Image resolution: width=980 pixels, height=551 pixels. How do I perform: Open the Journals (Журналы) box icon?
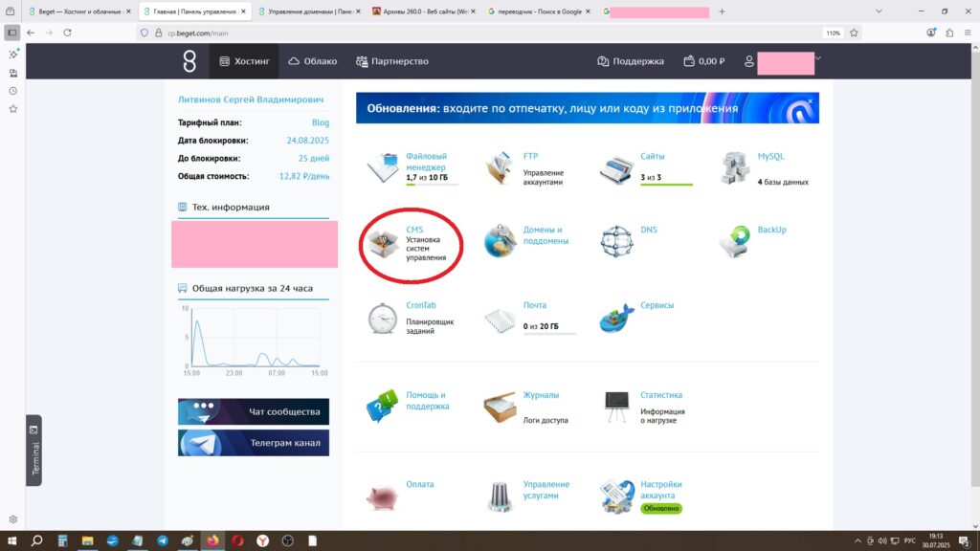(x=500, y=408)
